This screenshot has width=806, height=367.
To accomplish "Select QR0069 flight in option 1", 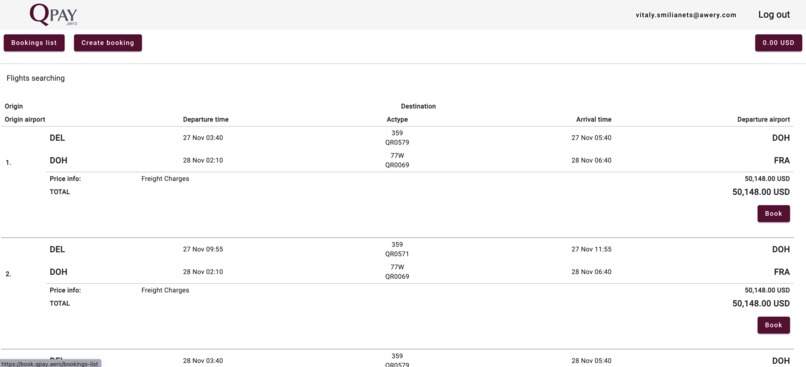I will coord(397,165).
